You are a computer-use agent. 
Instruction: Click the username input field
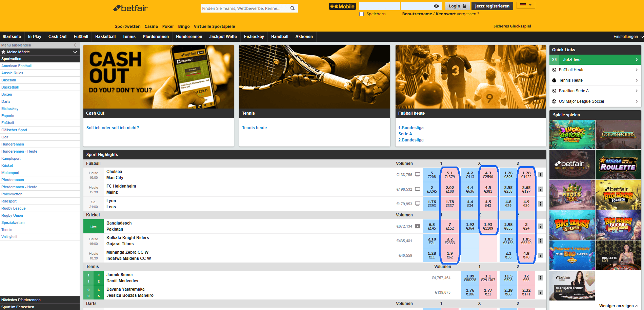pos(380,6)
